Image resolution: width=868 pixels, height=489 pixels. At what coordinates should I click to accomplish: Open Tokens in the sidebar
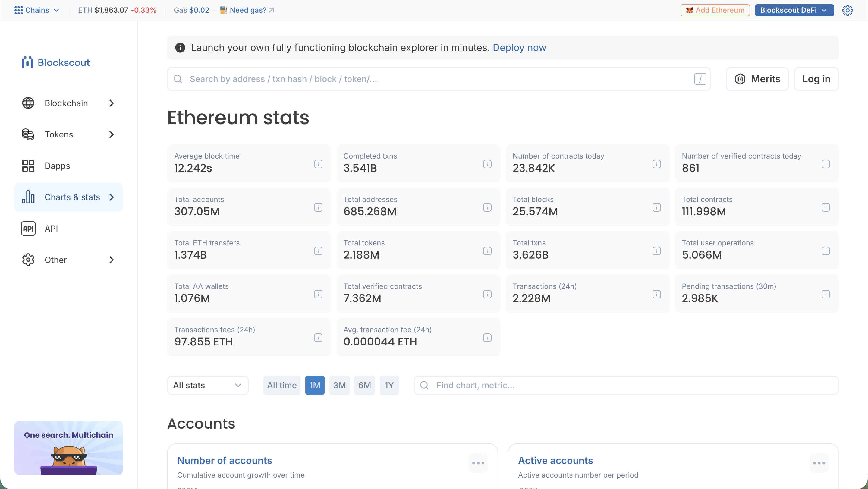(68, 134)
